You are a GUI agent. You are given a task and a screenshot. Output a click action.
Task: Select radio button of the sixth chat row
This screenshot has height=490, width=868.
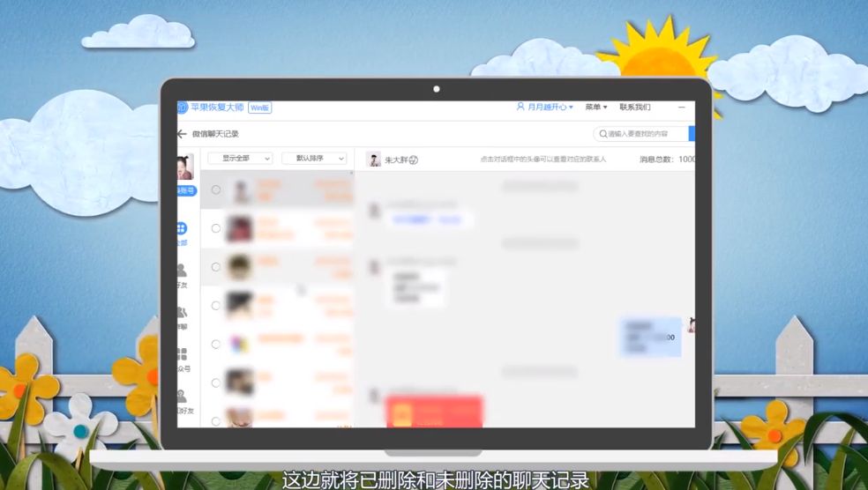216,382
